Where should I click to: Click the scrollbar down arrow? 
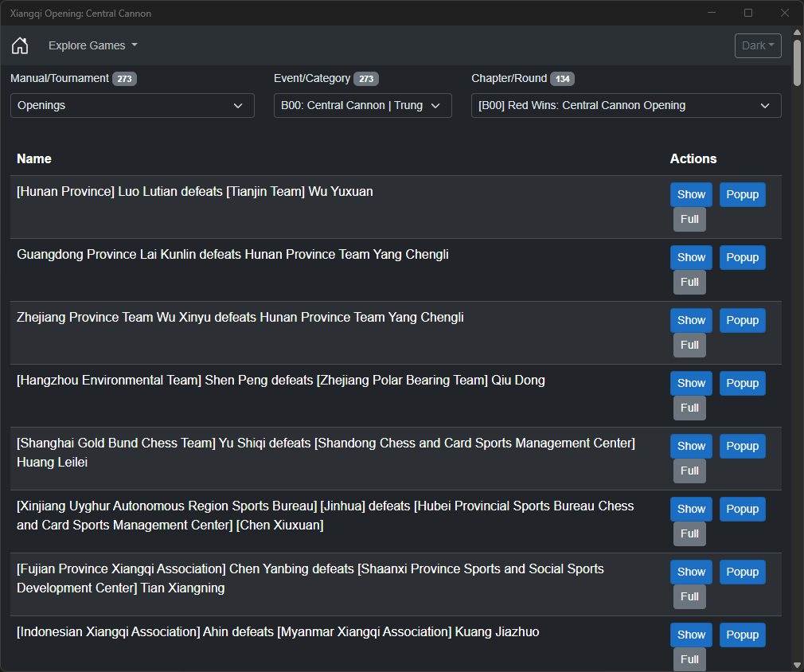coord(797,665)
